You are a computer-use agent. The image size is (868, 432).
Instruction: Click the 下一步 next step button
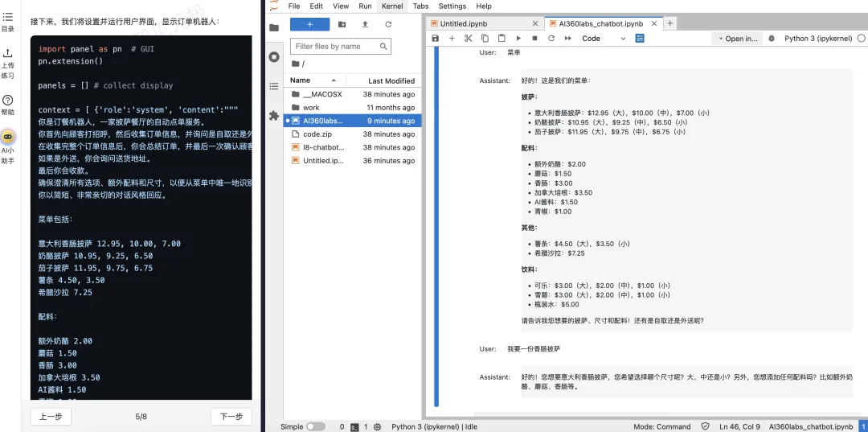(231, 417)
